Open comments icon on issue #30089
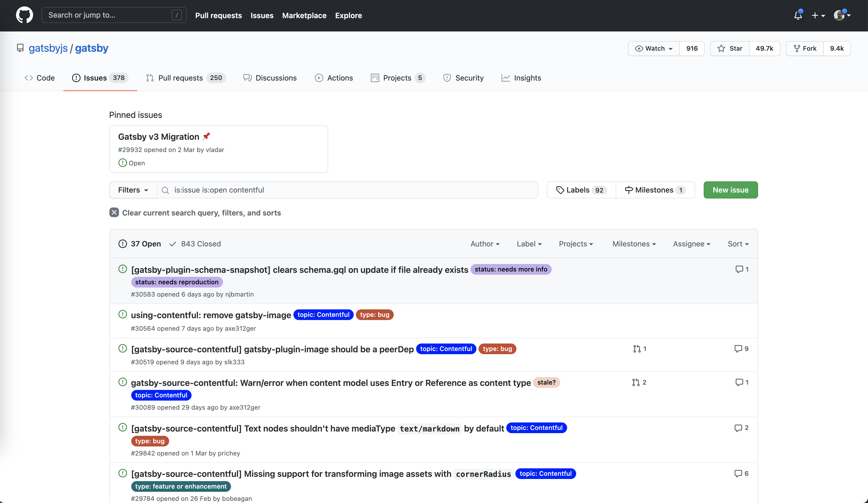The image size is (868, 503). 739,382
